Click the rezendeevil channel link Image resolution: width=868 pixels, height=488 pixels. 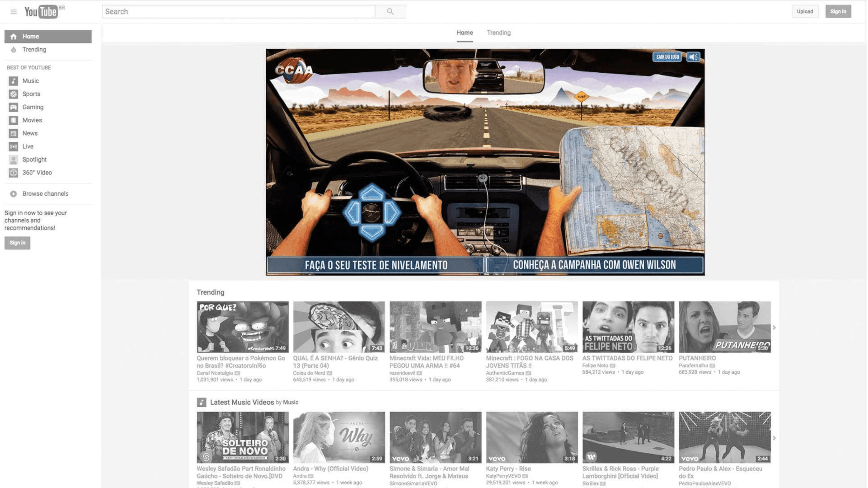click(402, 373)
